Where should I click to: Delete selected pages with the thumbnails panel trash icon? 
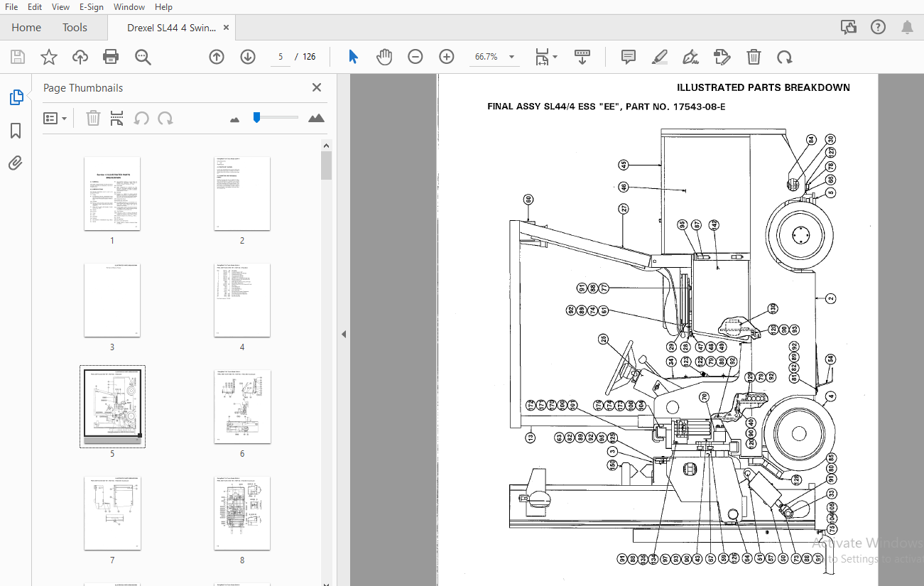point(93,118)
